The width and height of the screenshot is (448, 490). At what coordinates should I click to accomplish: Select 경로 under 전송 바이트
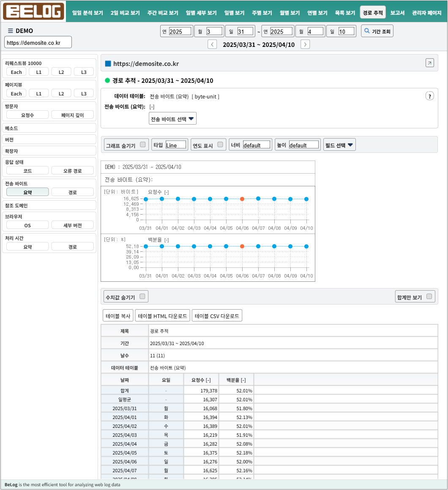tap(73, 192)
